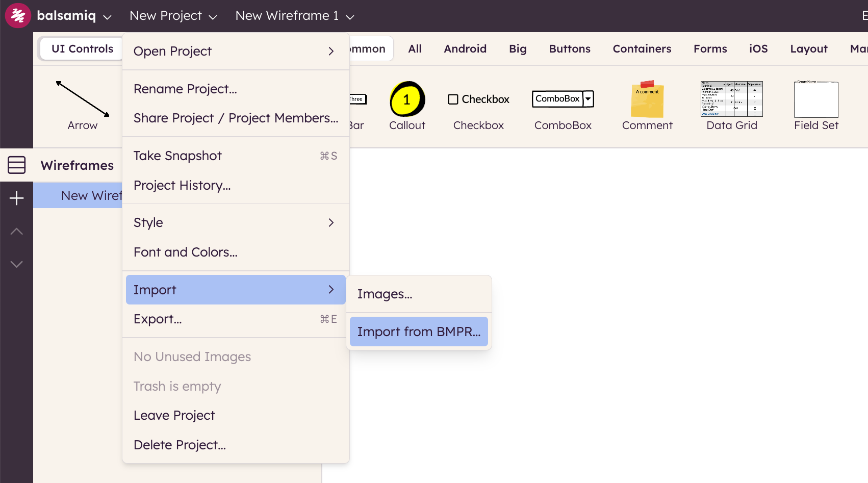Select the Arrow control icon
Viewport: 868px width, 483px height.
(82, 99)
